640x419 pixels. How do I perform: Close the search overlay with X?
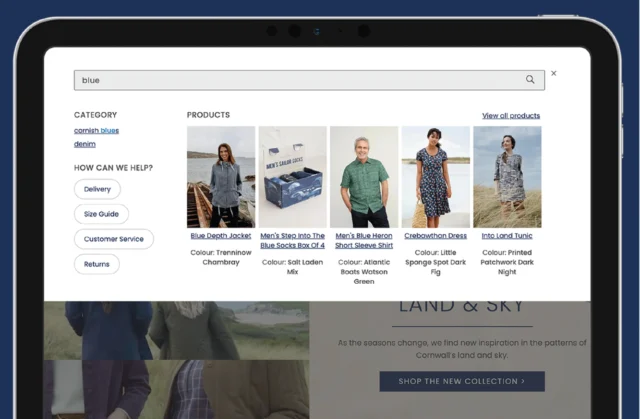[554, 74]
